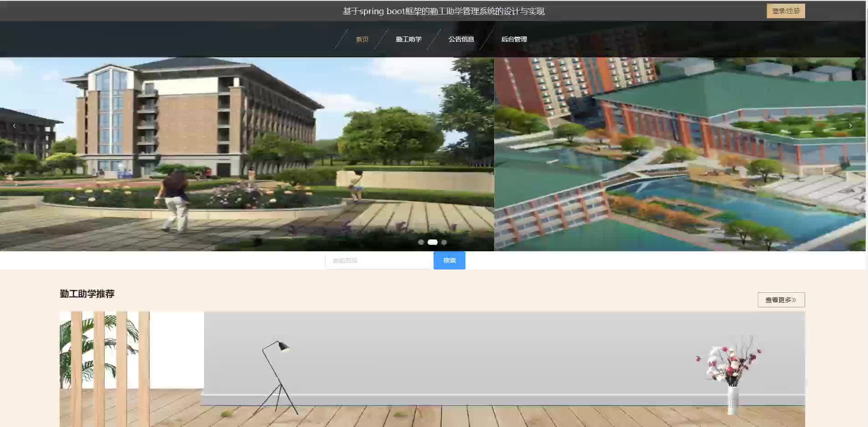868x427 pixels.
Task: Select the first carousel indicator dot
Action: click(x=421, y=242)
